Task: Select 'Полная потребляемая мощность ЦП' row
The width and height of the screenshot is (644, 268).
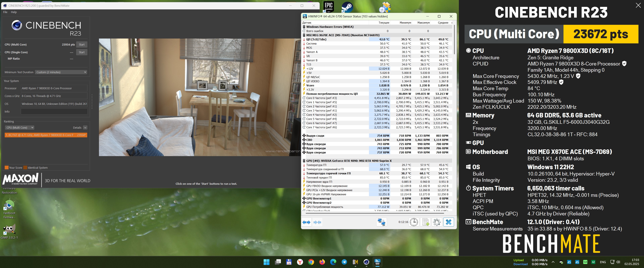Action: [377, 94]
